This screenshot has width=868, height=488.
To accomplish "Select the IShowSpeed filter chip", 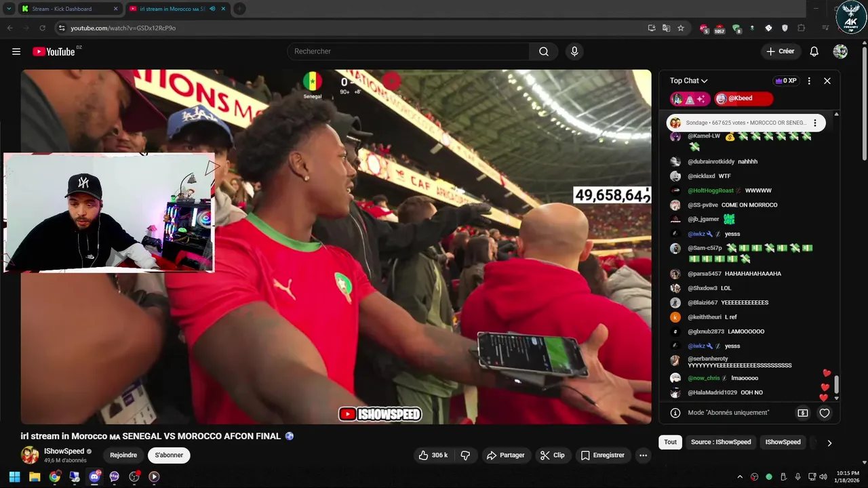I will 783,442.
